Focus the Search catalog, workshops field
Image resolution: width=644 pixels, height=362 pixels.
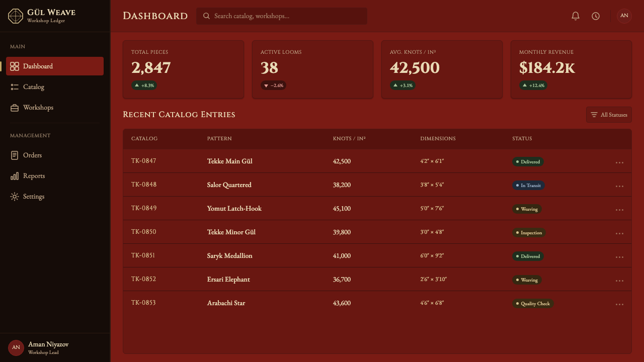tap(282, 16)
